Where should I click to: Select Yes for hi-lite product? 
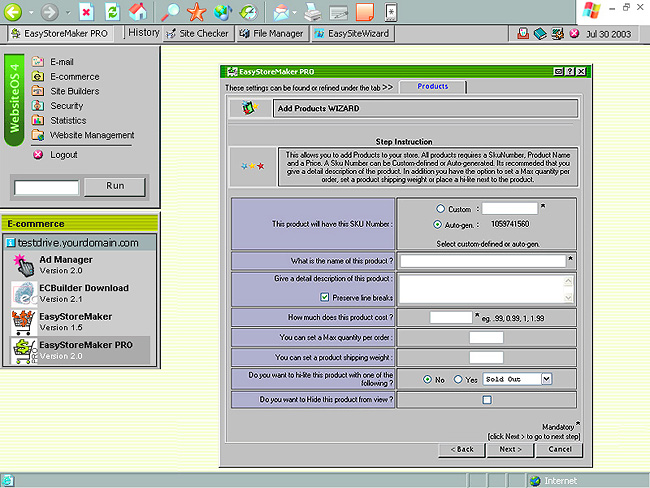[x=458, y=379]
